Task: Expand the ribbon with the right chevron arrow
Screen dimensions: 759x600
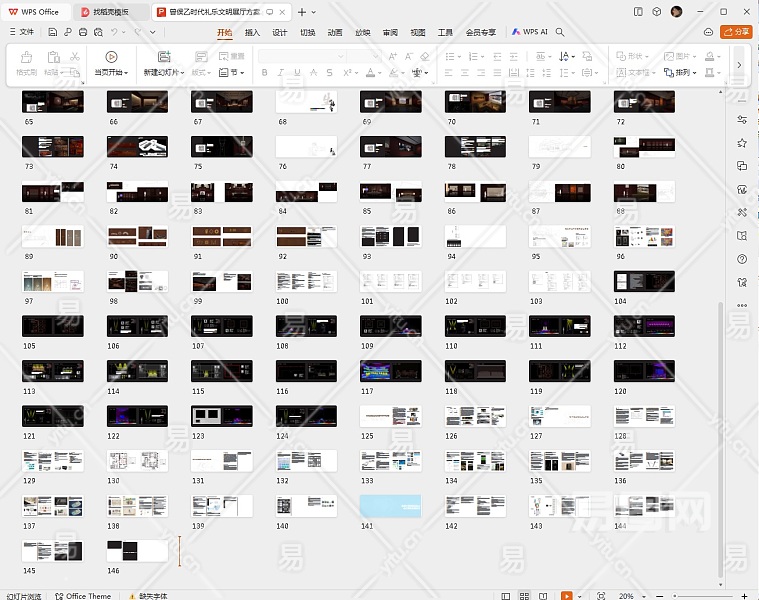Action: coord(739,65)
